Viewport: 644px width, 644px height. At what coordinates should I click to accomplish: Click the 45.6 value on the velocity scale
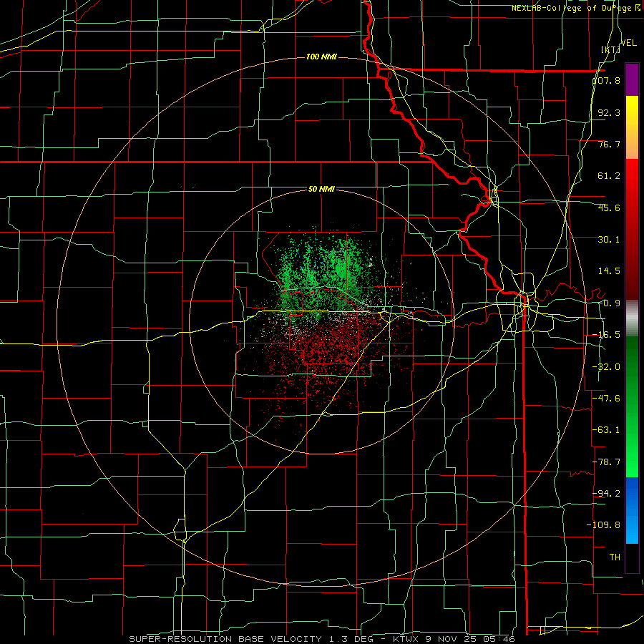pyautogui.click(x=609, y=208)
